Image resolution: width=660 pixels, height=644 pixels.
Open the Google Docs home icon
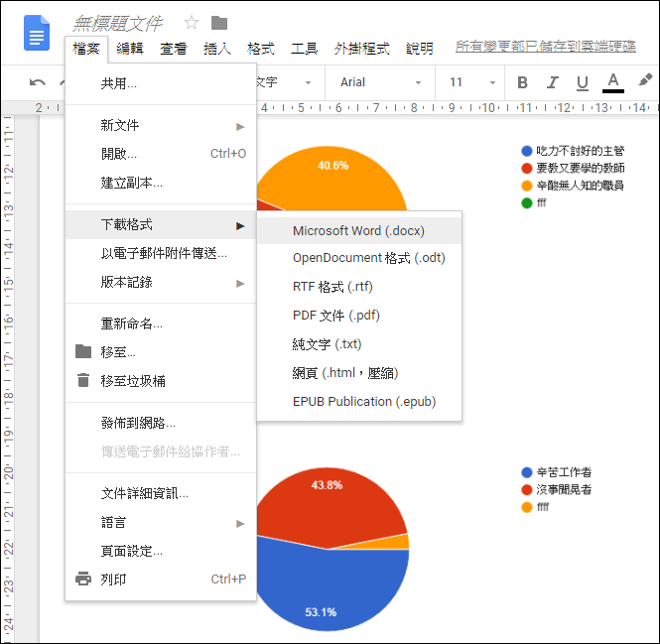point(37,33)
